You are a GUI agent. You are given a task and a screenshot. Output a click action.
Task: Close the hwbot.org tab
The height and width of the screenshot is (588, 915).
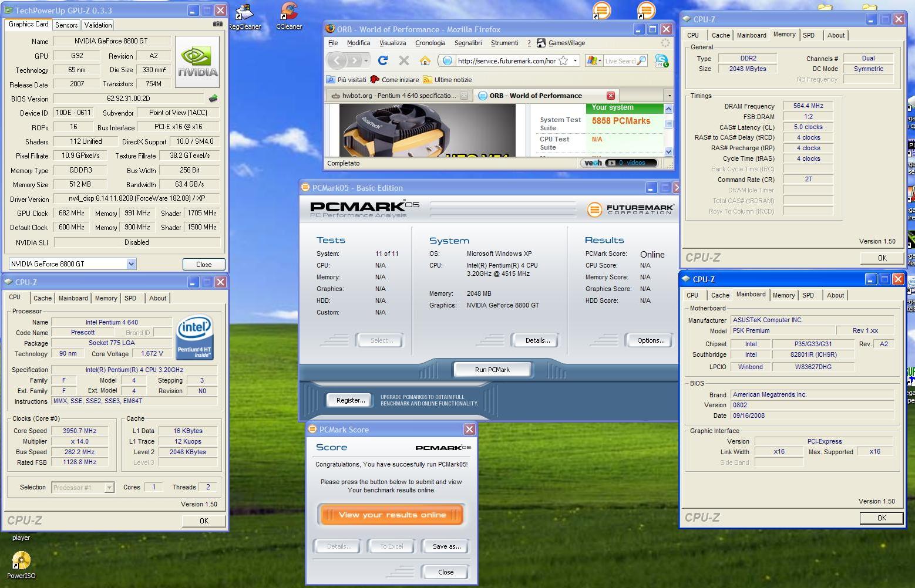tap(464, 96)
